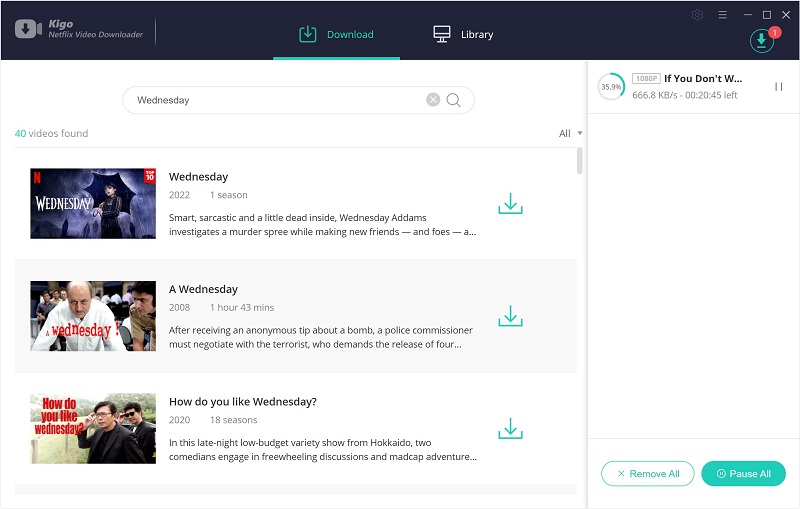Screen dimensions: 800x509
Task: Click the results list scrollbar
Action: click(579, 161)
